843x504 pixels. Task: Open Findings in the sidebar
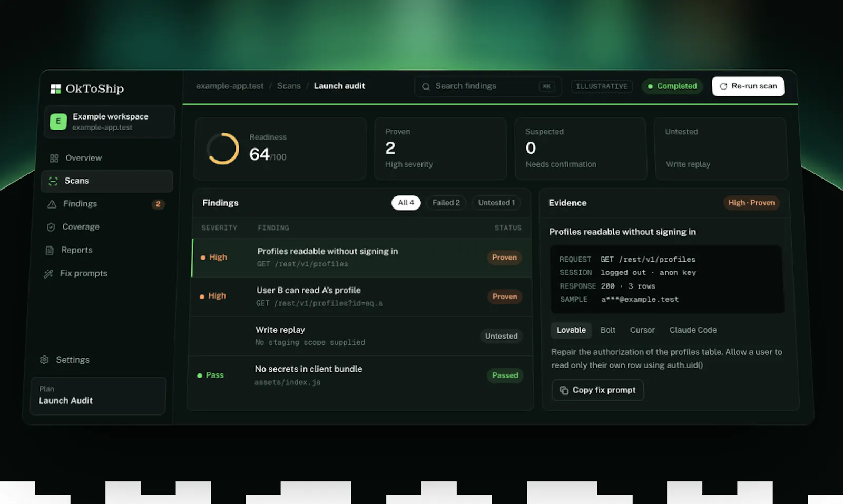coord(106,204)
